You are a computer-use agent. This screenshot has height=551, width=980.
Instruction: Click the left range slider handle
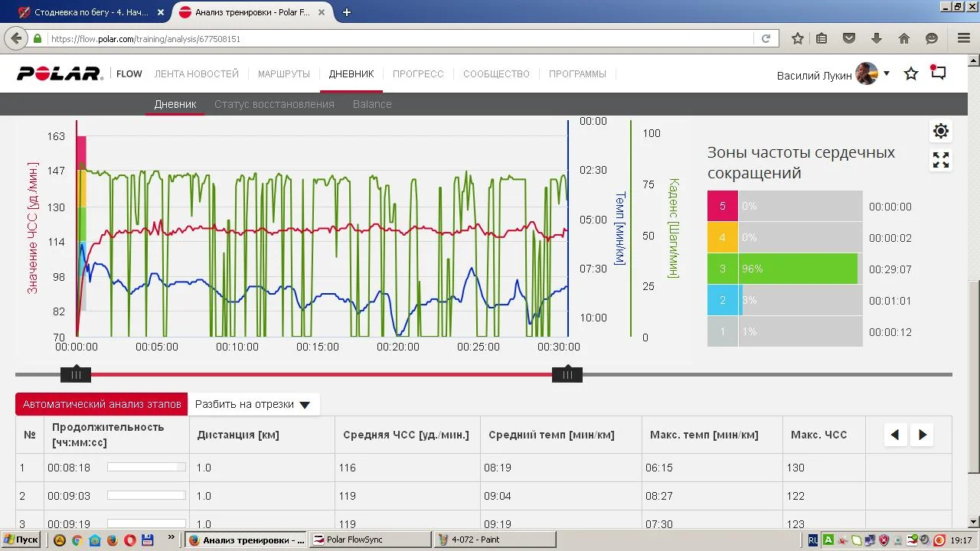(76, 374)
